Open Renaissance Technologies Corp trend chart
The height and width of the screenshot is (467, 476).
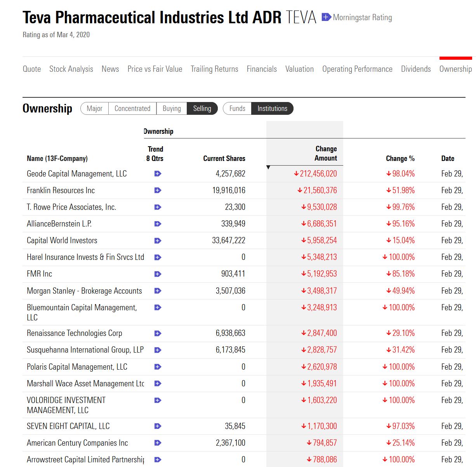click(157, 333)
